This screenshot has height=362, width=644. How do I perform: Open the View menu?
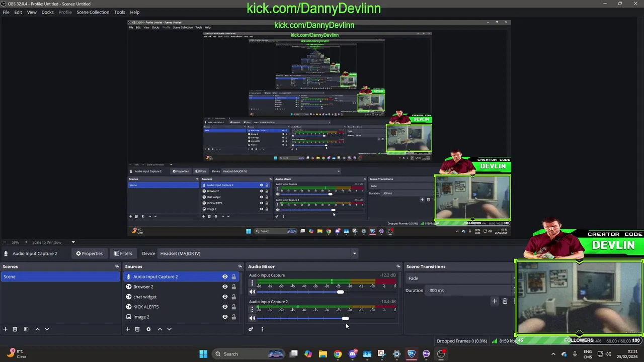pos(32,12)
